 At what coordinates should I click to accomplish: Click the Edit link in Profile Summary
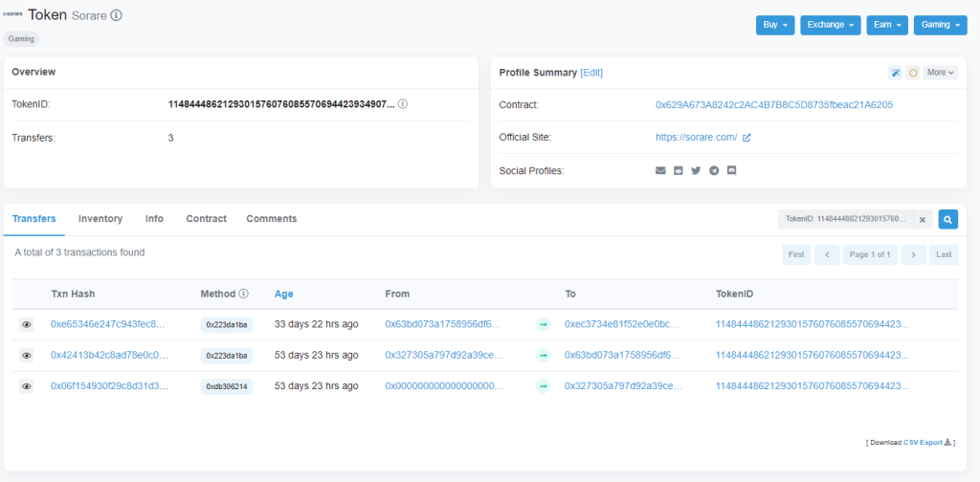tap(591, 73)
